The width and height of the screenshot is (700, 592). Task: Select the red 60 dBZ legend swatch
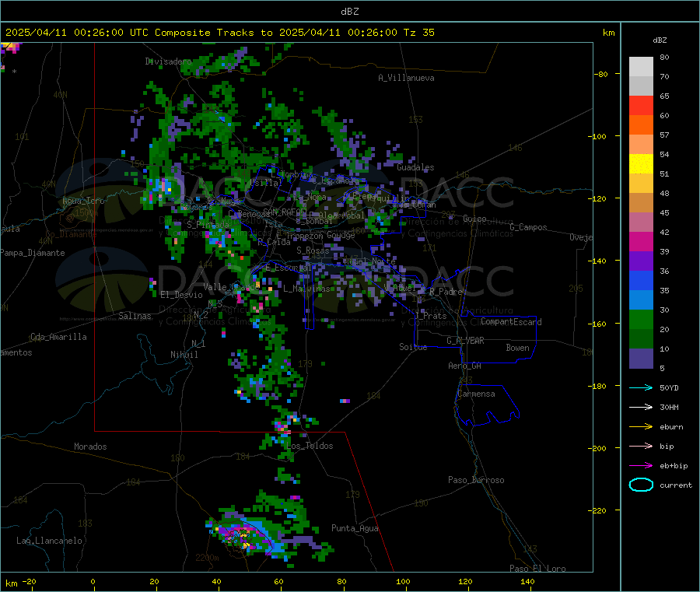641,105
